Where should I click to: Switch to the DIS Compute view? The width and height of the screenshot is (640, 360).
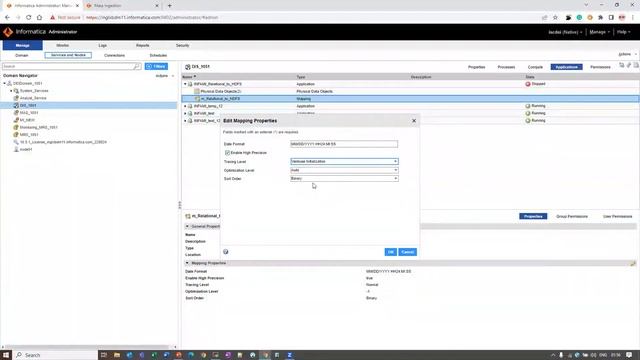point(535,67)
